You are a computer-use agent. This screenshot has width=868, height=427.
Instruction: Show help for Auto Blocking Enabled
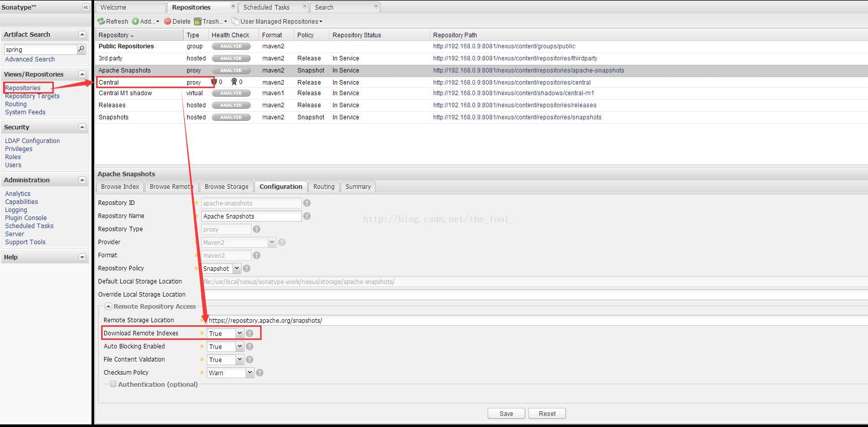(x=250, y=346)
